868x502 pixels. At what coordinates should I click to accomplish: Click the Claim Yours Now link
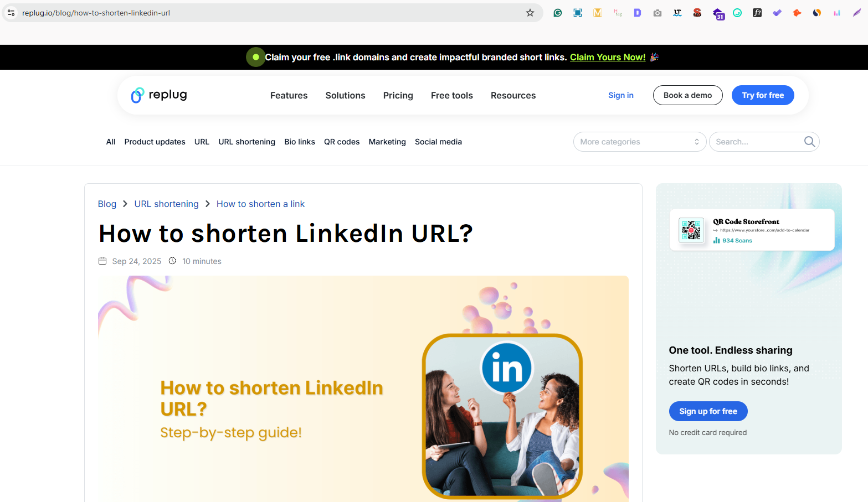607,57
